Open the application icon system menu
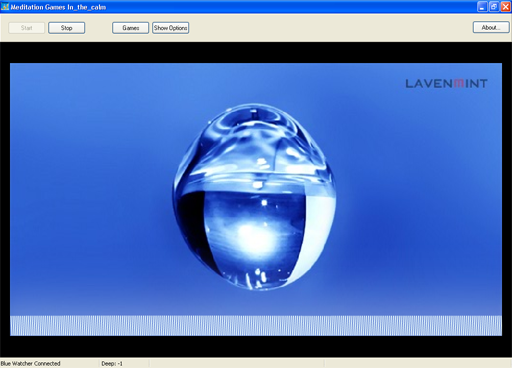Viewport: 512px width, 368px height. pos(5,7)
